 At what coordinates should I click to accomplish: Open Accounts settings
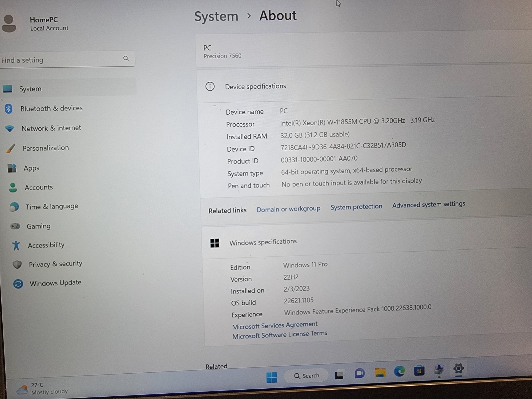pyautogui.click(x=39, y=188)
